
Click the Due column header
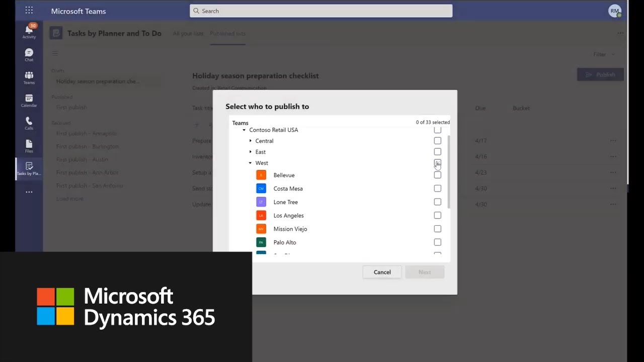pyautogui.click(x=480, y=108)
